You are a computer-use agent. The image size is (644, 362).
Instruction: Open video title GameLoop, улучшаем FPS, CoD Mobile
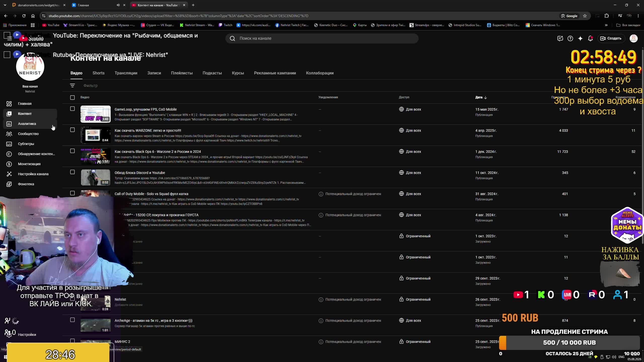click(146, 109)
